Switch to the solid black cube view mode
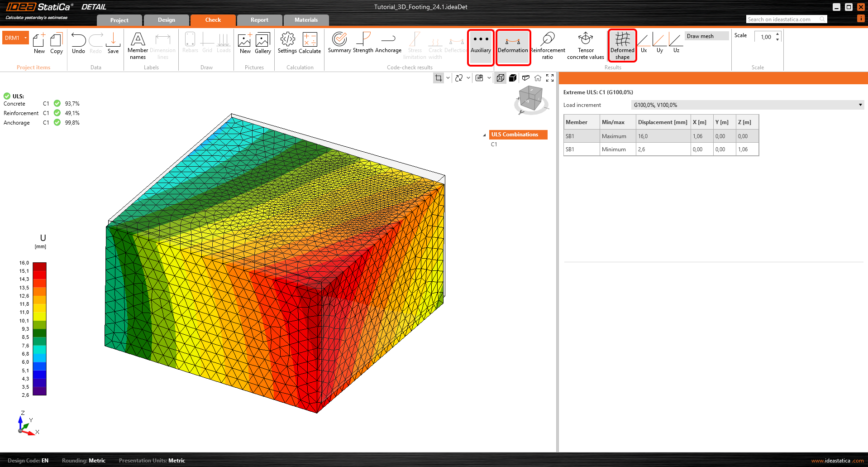The width and height of the screenshot is (868, 467). [513, 78]
